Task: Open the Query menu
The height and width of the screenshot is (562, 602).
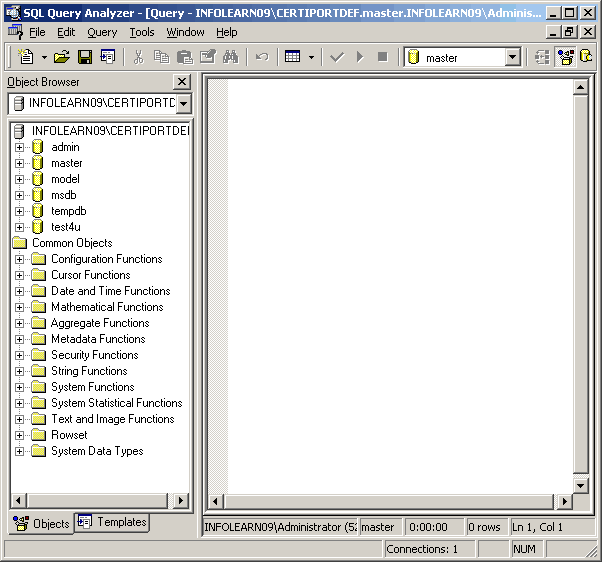Action: click(x=102, y=32)
